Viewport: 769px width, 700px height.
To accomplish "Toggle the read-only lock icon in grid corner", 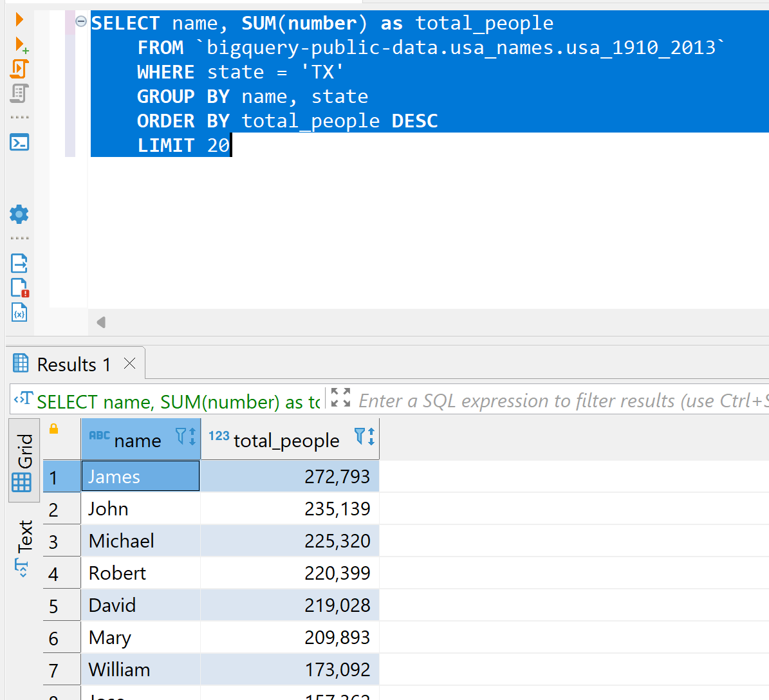I will (x=54, y=429).
